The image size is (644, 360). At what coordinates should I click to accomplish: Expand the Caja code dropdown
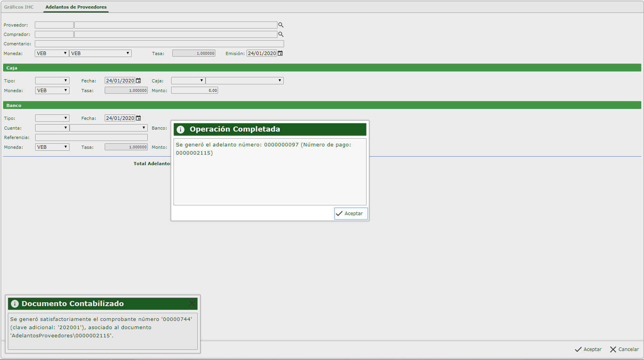pyautogui.click(x=188, y=81)
